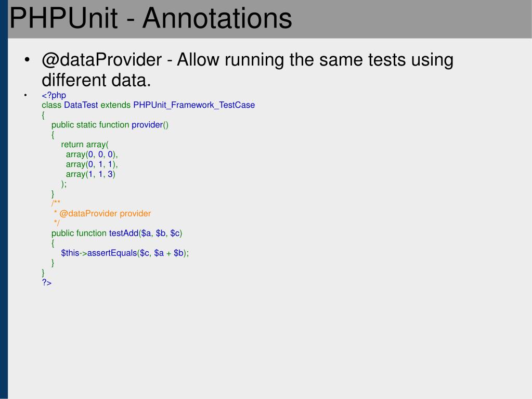Click the orange '@dataProvider provider' comment

coord(105,213)
